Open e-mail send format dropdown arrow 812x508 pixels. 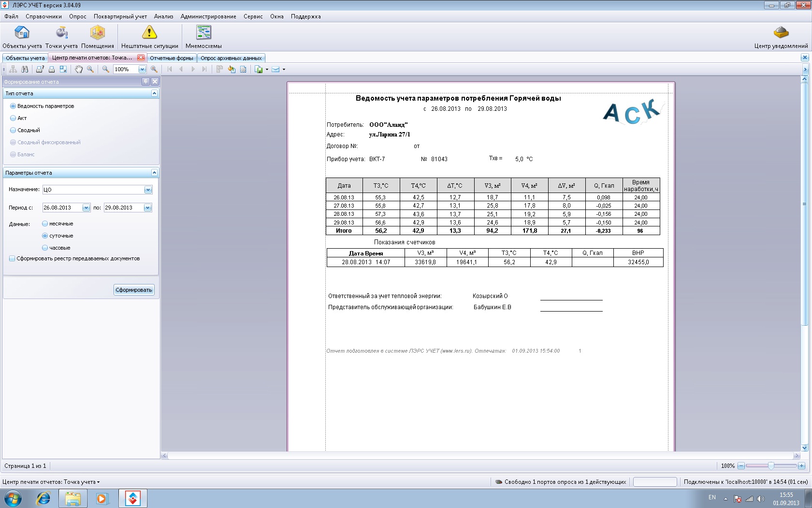pos(284,69)
